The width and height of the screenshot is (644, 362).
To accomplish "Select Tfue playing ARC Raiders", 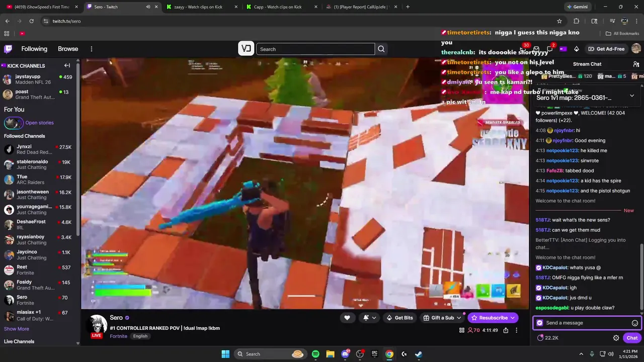I will pos(38,179).
